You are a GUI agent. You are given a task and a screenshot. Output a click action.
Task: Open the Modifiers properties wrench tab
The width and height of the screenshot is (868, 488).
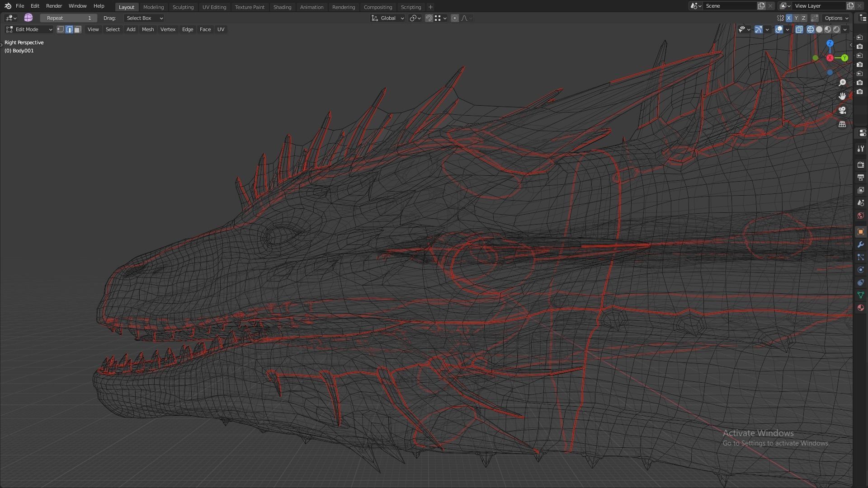pos(861,244)
